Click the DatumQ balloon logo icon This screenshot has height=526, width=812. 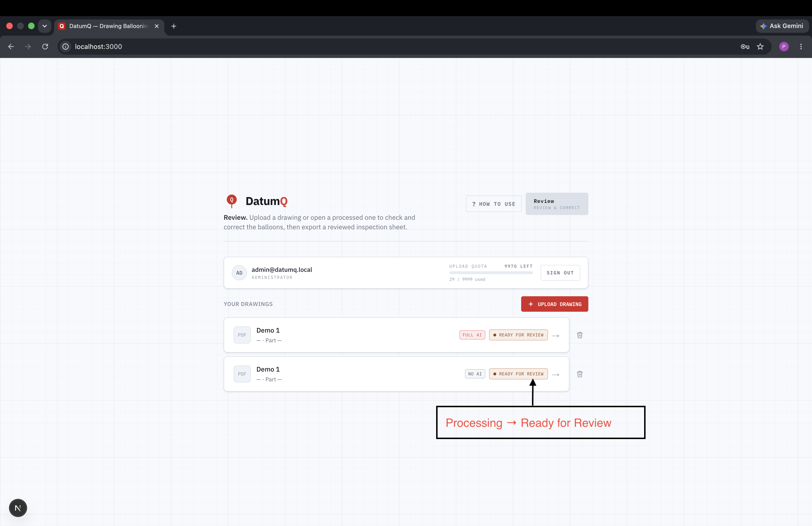tap(232, 201)
